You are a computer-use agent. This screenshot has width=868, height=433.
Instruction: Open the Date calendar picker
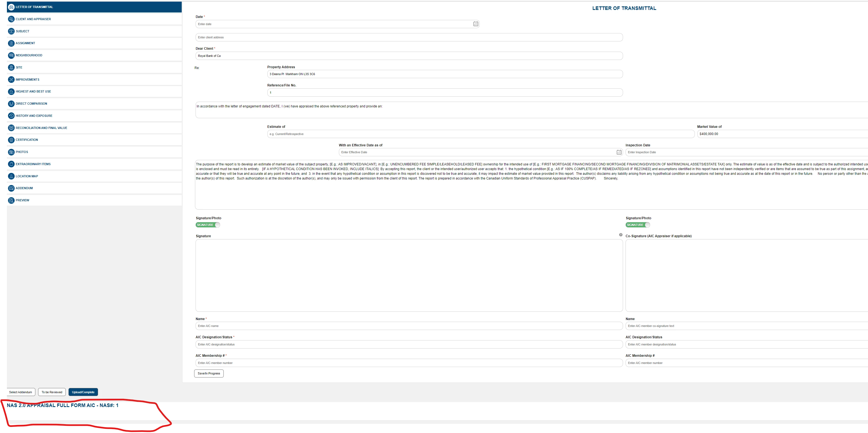click(476, 24)
